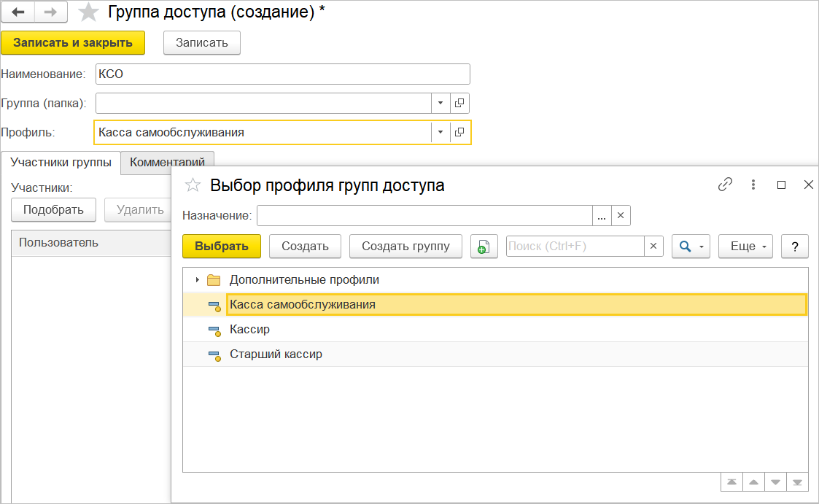This screenshot has height=504, width=819.
Task: Open the Группа (папка) linked item icon
Action: click(x=460, y=104)
